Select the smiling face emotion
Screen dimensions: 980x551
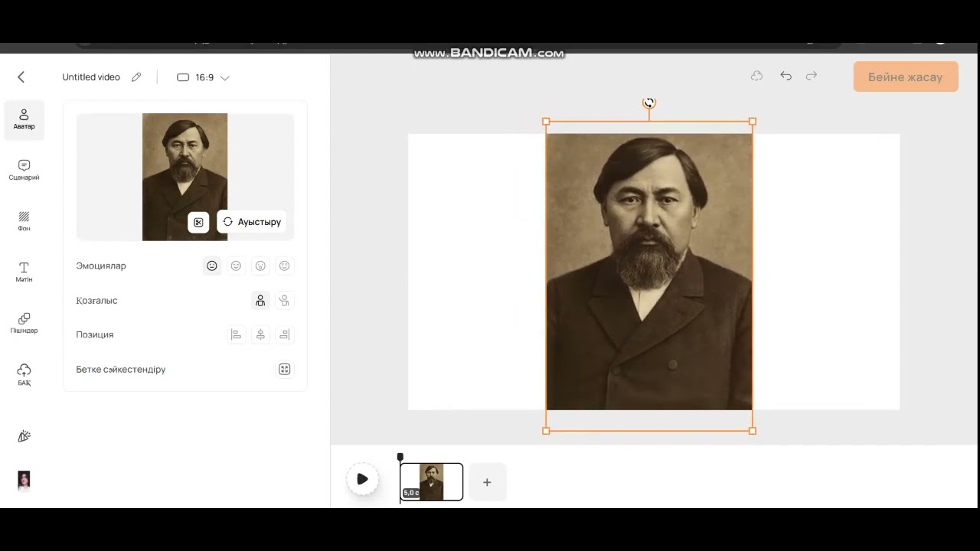click(236, 266)
